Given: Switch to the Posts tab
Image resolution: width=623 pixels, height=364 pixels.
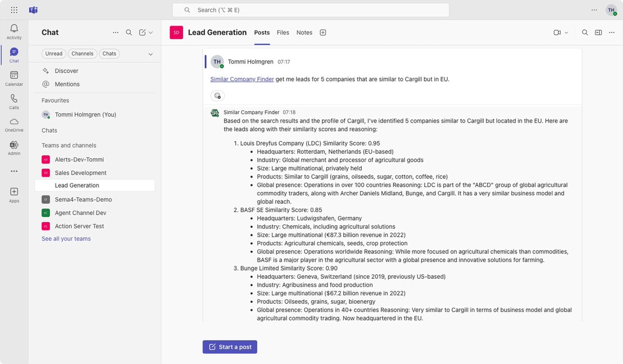Looking at the screenshot, I should 262,32.
